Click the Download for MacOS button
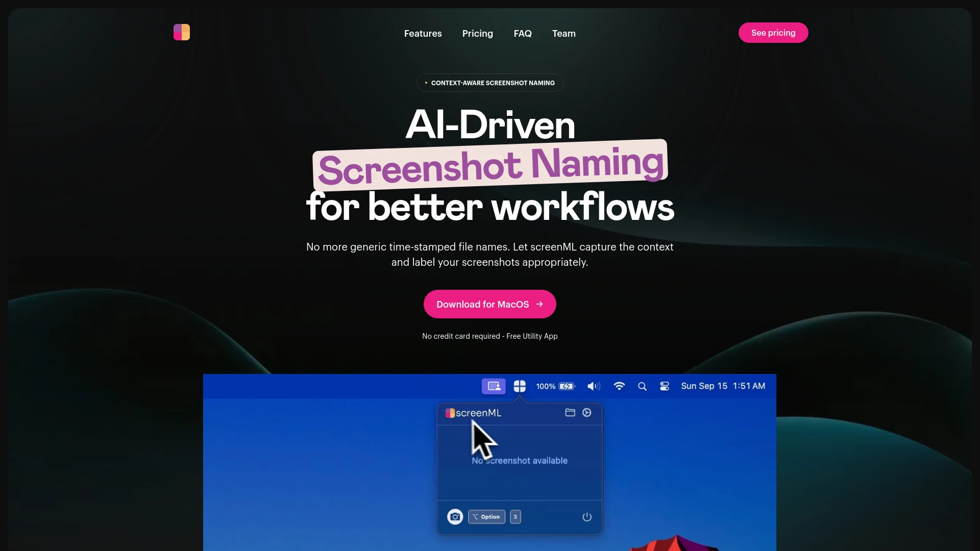The image size is (980, 551). pos(490,304)
